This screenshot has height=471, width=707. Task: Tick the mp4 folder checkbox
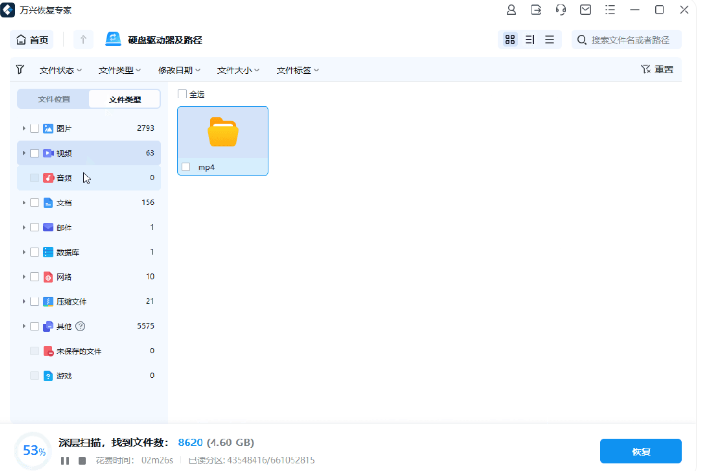(186, 167)
